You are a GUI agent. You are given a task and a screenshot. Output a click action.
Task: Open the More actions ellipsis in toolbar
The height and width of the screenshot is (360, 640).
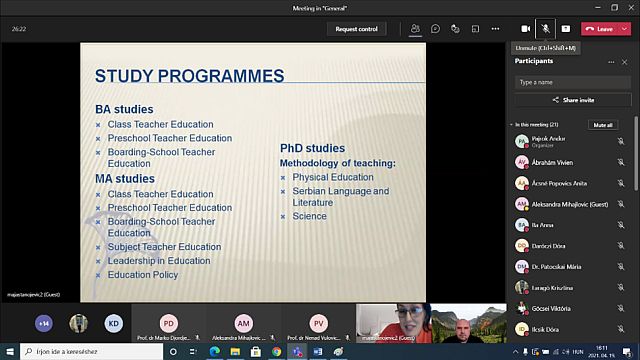(x=495, y=29)
